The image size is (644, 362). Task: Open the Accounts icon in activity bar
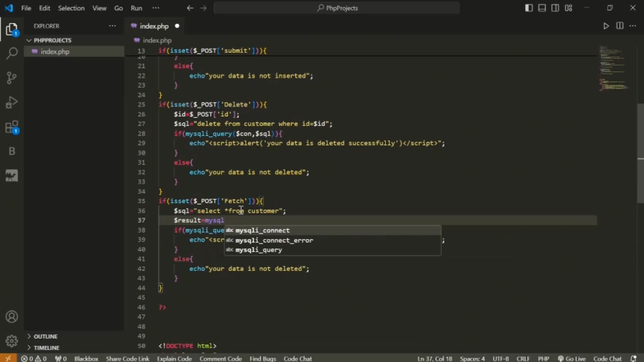click(12, 317)
